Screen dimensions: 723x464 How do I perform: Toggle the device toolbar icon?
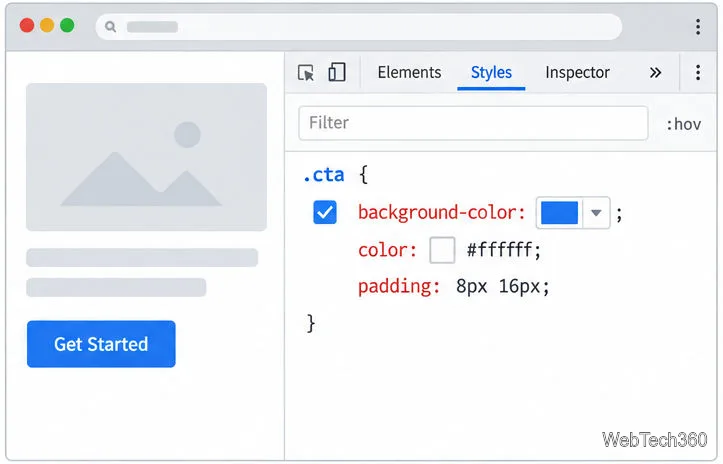tap(337, 72)
